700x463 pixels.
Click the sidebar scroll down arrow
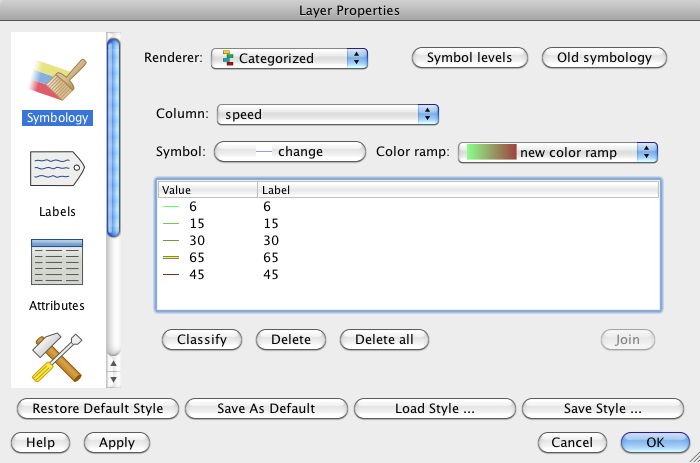tap(113, 380)
